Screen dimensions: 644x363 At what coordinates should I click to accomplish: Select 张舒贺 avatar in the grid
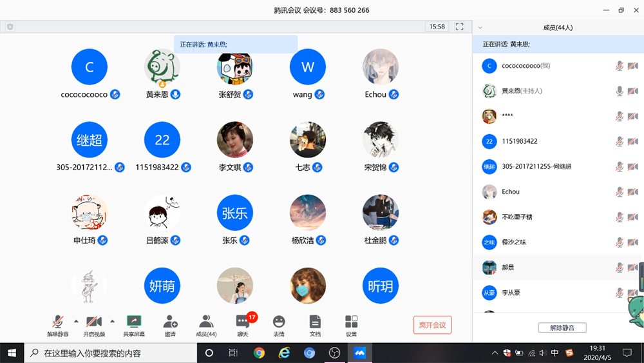(x=235, y=68)
